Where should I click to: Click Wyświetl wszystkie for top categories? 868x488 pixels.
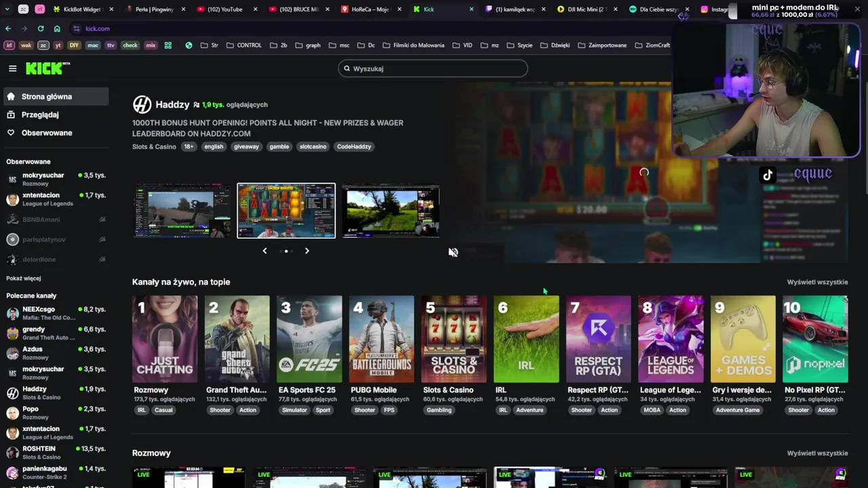817,282
